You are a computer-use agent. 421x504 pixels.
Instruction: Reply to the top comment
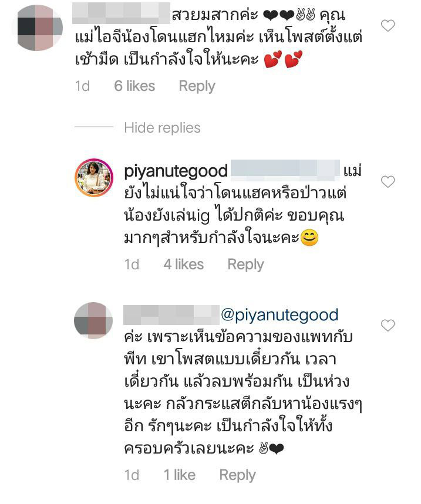pyautogui.click(x=197, y=86)
